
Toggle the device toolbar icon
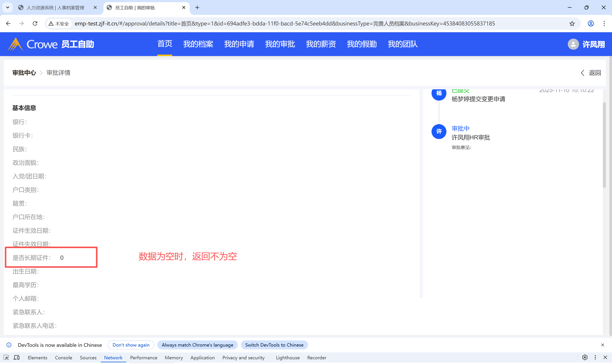click(16, 357)
